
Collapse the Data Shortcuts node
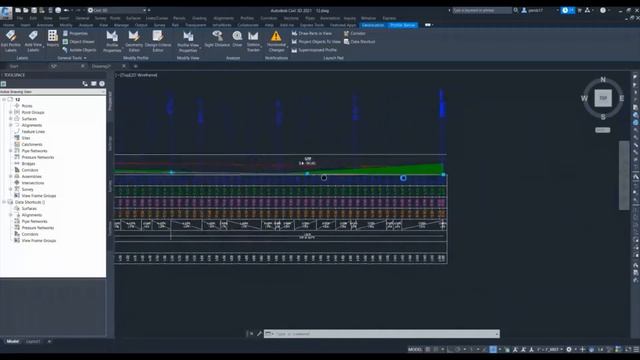point(4,202)
